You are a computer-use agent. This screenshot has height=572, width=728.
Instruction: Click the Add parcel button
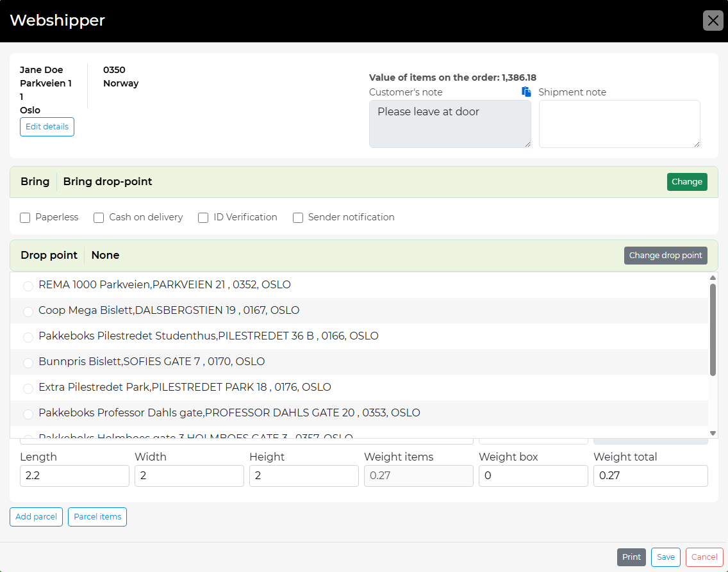point(36,517)
